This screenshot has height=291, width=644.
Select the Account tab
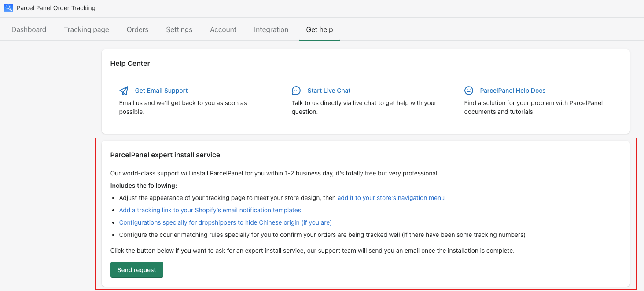223,29
